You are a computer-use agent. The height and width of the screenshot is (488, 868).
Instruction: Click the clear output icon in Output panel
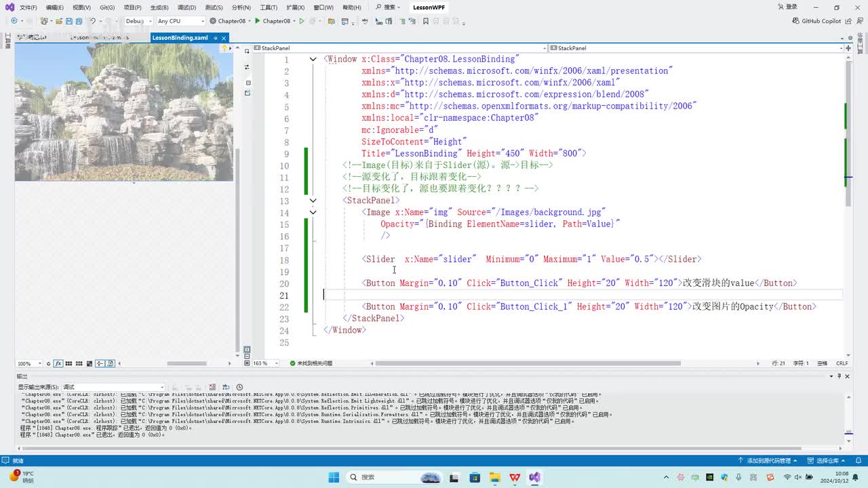[212, 387]
